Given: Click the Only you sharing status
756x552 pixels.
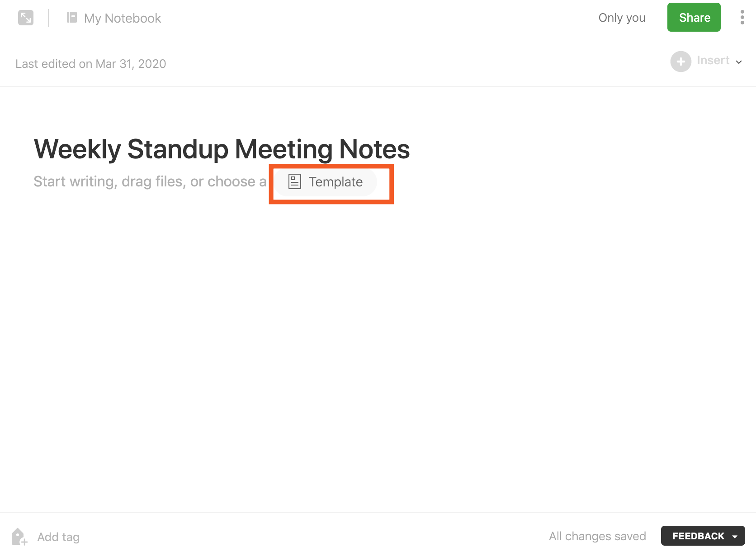Looking at the screenshot, I should pyautogui.click(x=622, y=18).
